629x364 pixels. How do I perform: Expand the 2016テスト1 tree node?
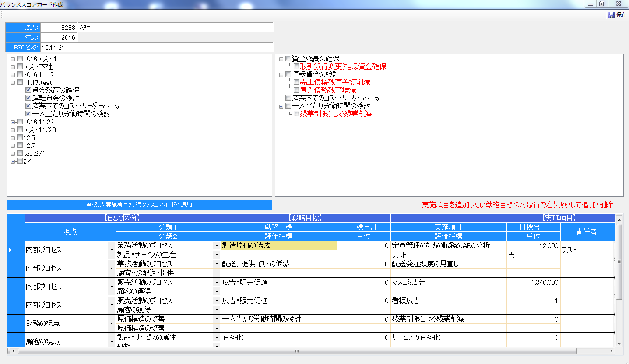[x=13, y=59]
